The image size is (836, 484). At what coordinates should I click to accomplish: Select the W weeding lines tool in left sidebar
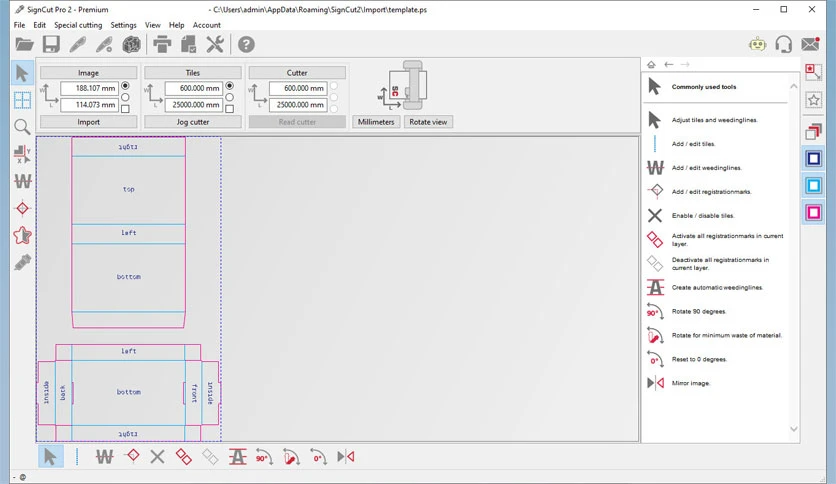pyautogui.click(x=22, y=181)
